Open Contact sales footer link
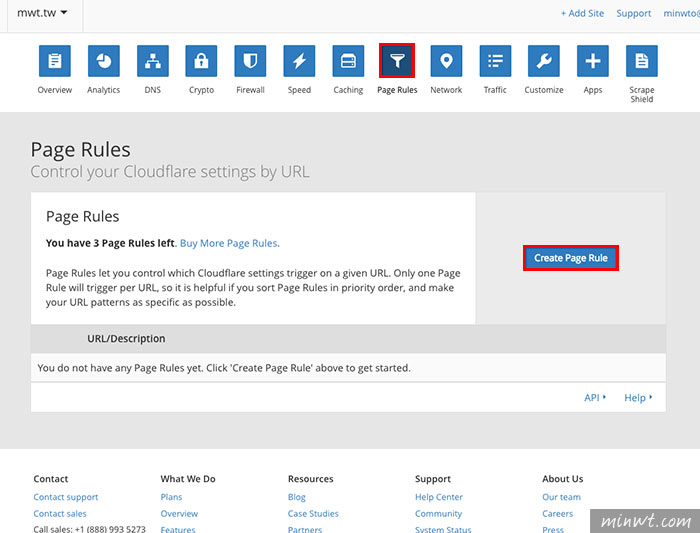 point(60,513)
